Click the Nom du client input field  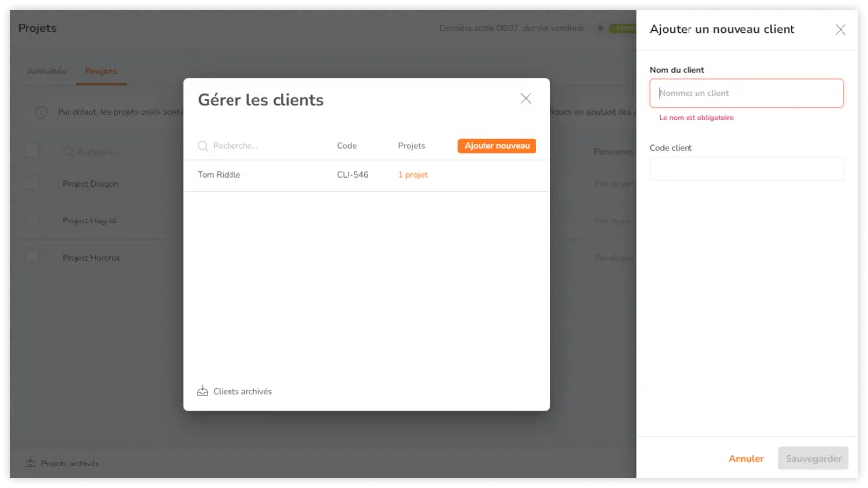tap(746, 93)
